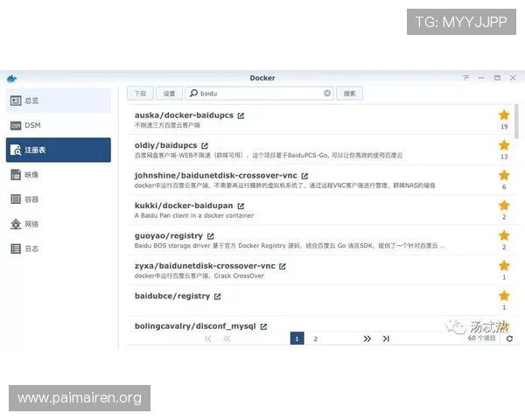Click the magnifier icon in search box
The image size is (525, 420).
193,93
